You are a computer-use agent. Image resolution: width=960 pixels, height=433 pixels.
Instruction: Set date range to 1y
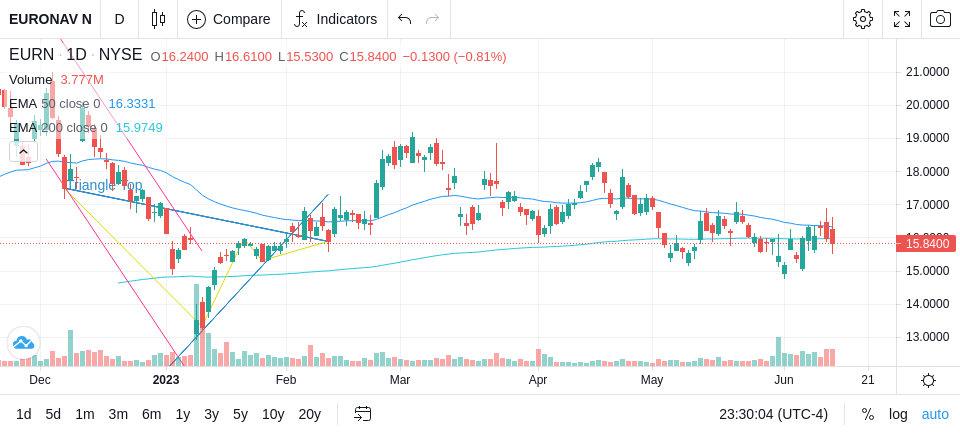(182, 415)
